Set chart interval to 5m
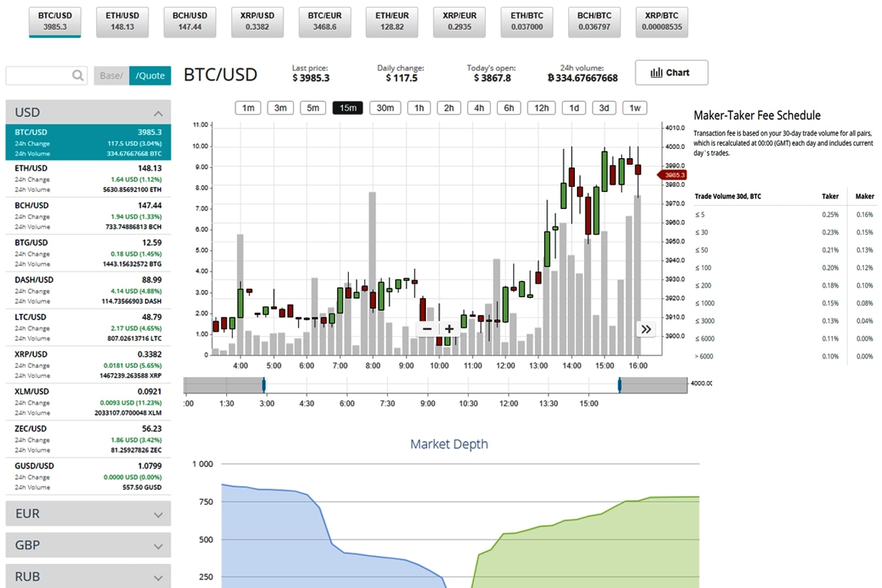 [x=313, y=108]
